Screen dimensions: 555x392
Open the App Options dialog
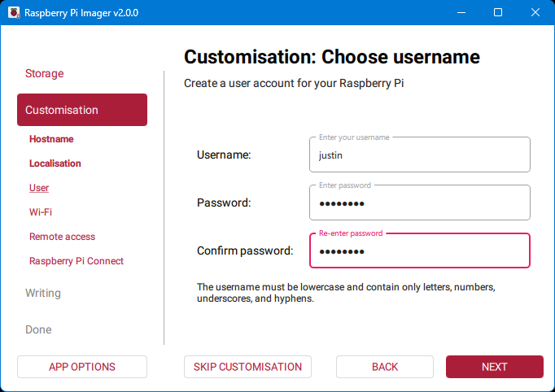[x=82, y=367]
